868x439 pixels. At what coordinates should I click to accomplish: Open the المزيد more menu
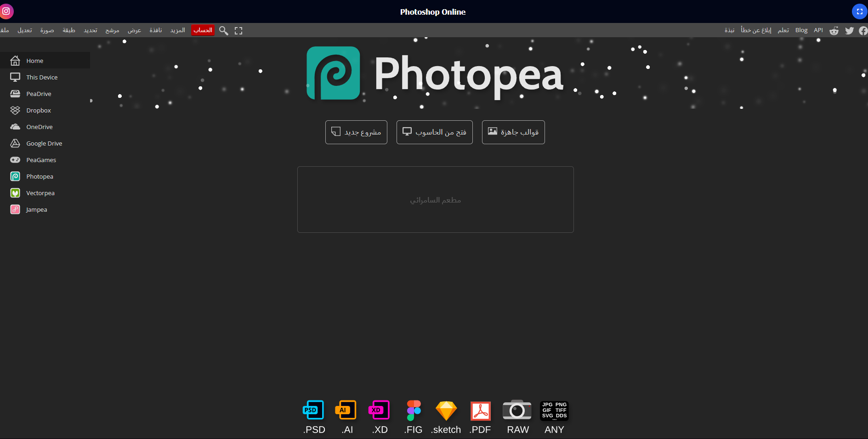click(x=177, y=30)
